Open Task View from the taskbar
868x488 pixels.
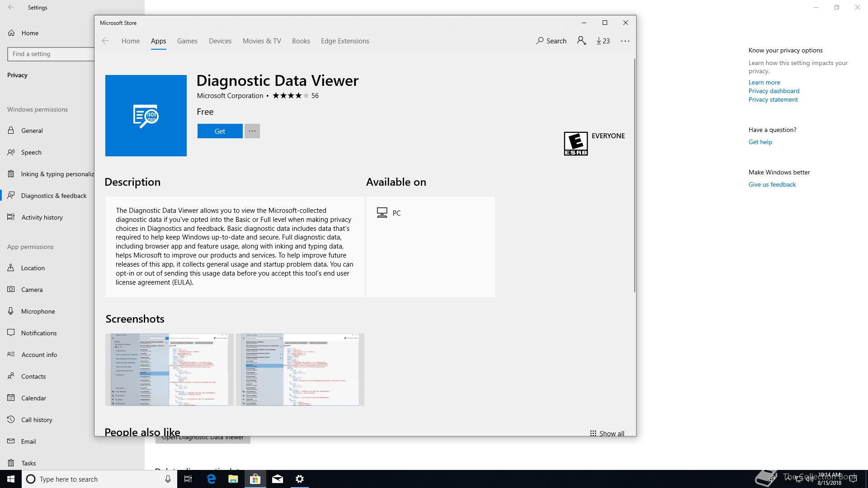(x=188, y=479)
